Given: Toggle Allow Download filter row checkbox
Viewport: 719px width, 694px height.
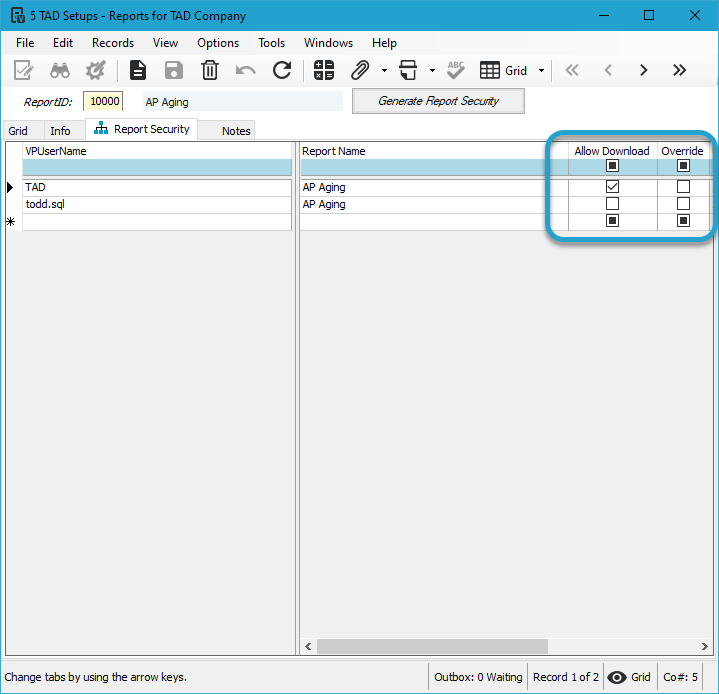Looking at the screenshot, I should [612, 166].
